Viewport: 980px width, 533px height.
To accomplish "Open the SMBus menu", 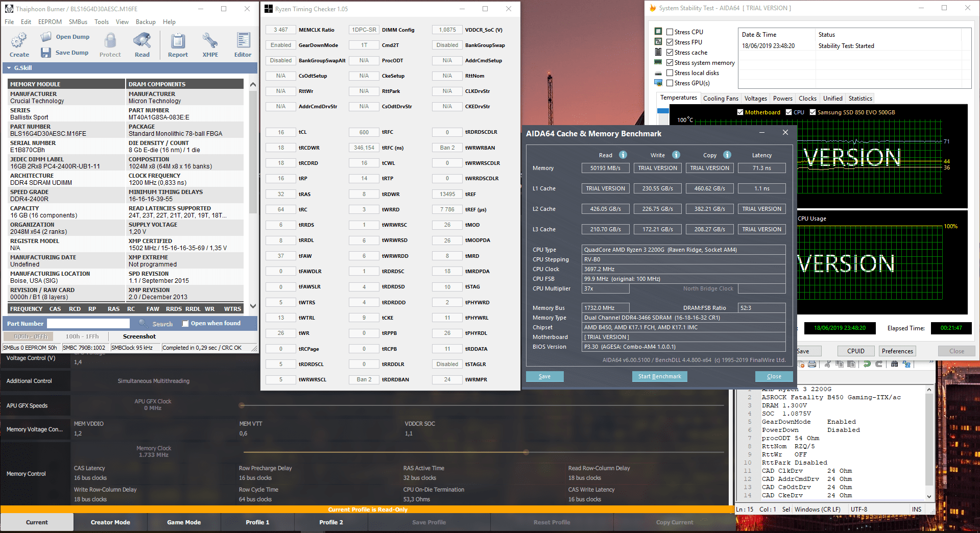I will pos(78,22).
